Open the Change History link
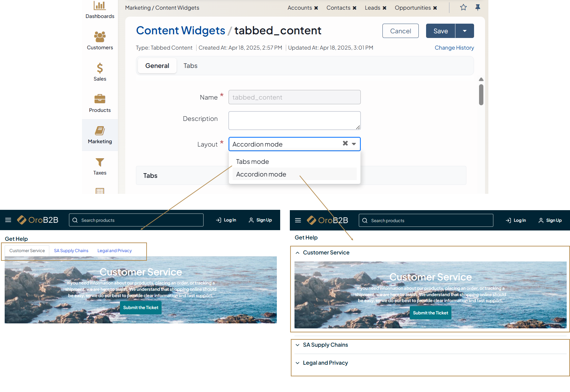This screenshot has height=392, width=570. (454, 48)
